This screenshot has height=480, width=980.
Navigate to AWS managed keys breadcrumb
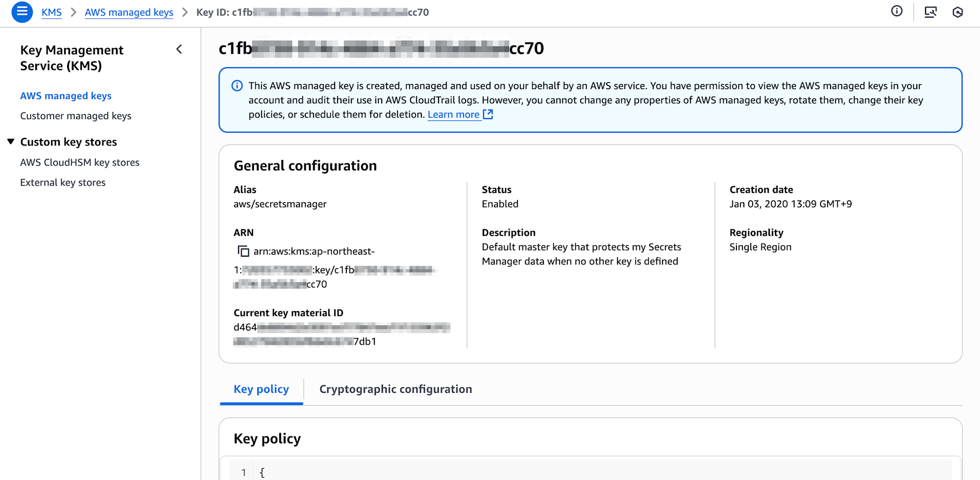click(129, 12)
